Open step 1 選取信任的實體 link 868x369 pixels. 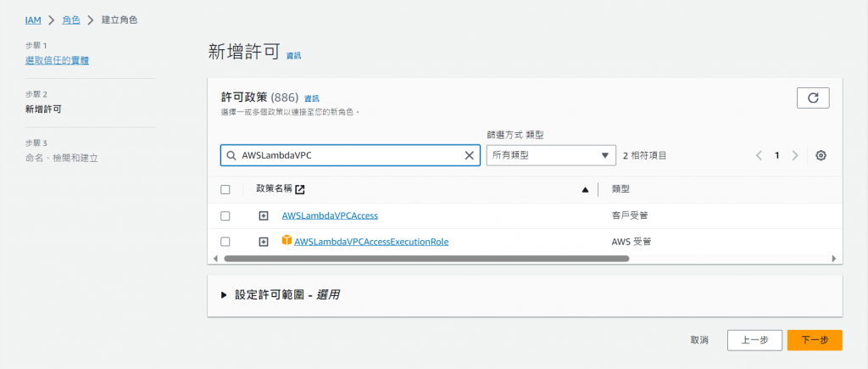(x=57, y=60)
